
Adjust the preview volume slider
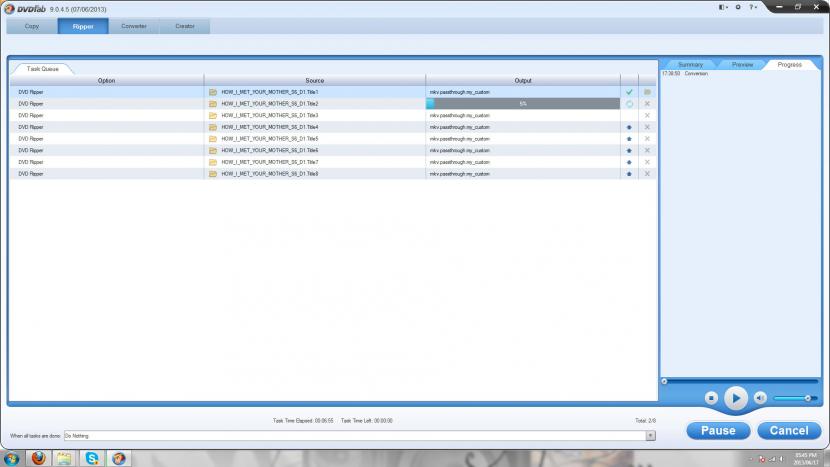tap(795, 398)
